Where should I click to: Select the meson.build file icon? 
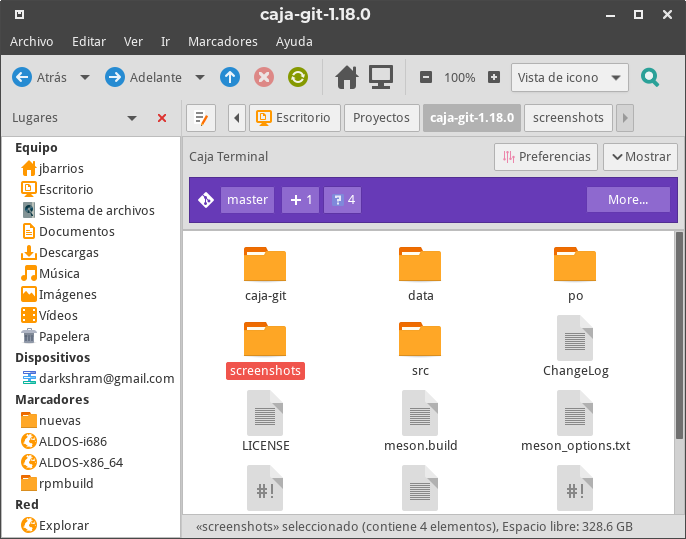[420, 413]
